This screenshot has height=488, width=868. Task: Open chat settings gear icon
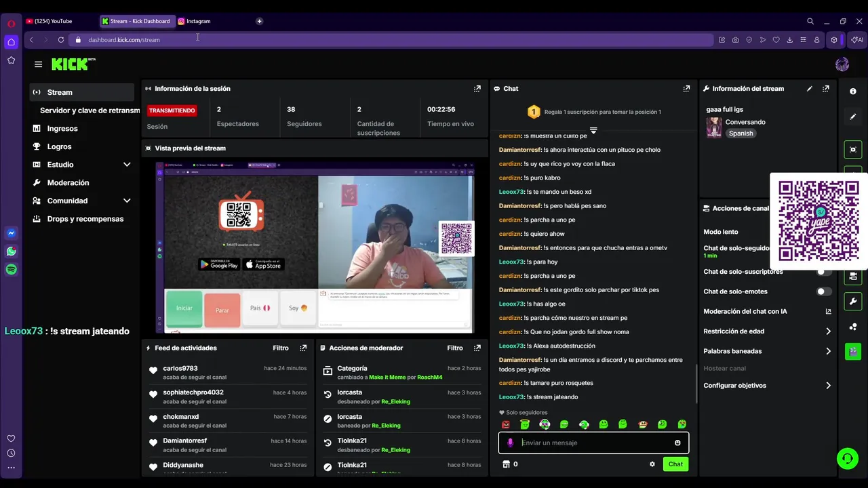pyautogui.click(x=652, y=464)
